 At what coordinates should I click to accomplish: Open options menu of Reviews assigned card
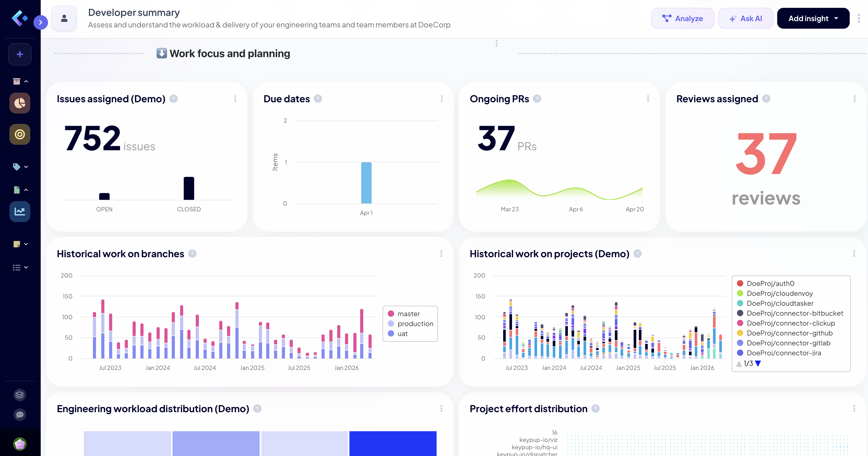point(854,99)
